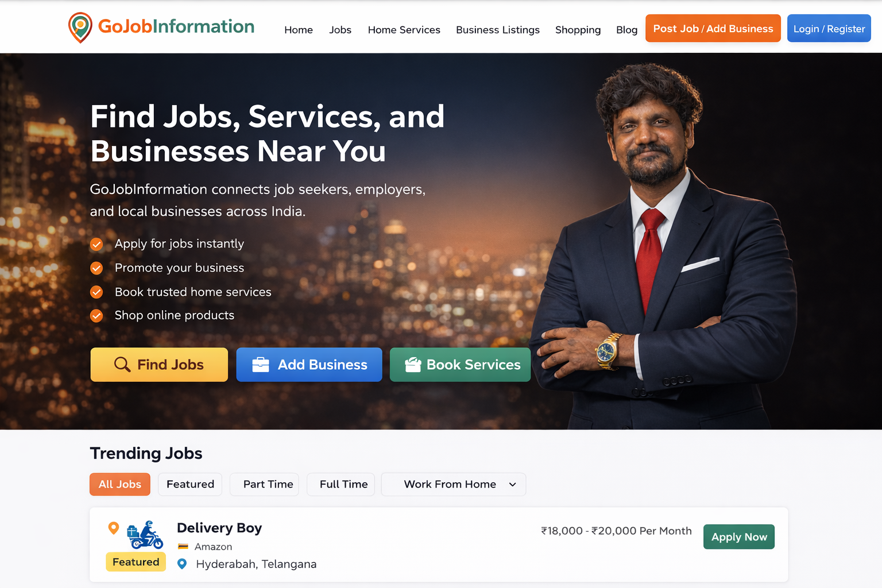
Task: Click the orange pin on Delivery Boy card
Action: click(114, 528)
